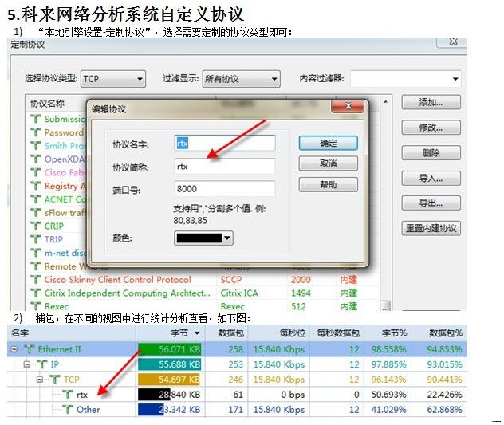Click the 协议名字 input field
Screen dimensions: 504x425
tap(225, 143)
